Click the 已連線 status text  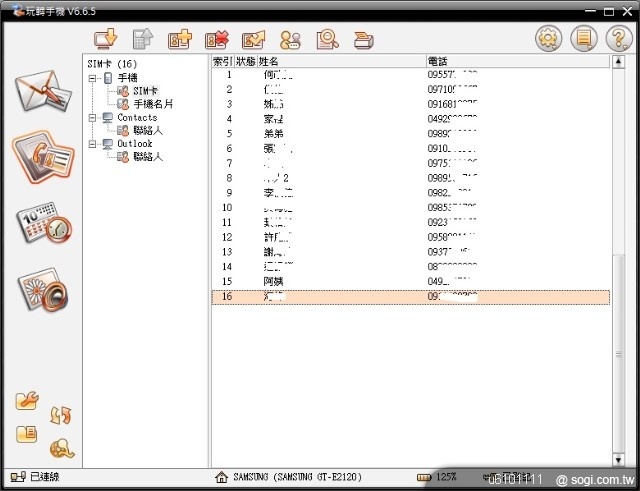tap(45, 477)
